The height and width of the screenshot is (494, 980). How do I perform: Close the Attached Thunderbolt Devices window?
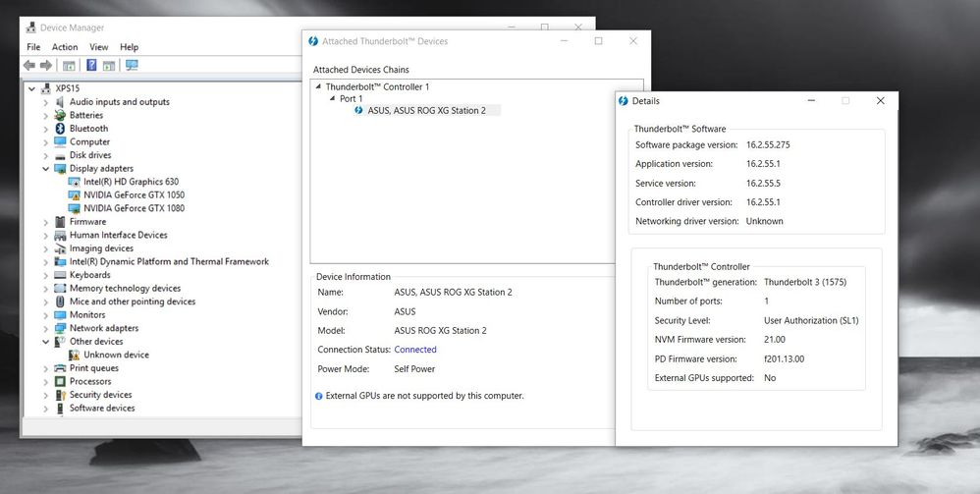(x=633, y=41)
